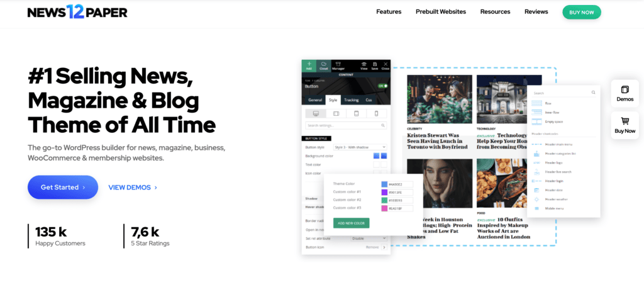Toggle the Button ON switch
Image resolution: width=644 pixels, height=282 pixels.
point(383,86)
